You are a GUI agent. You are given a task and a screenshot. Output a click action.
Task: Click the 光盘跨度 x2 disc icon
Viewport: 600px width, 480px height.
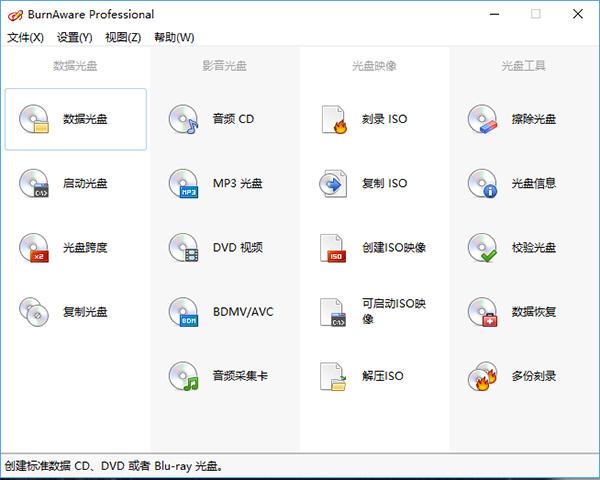(34, 248)
